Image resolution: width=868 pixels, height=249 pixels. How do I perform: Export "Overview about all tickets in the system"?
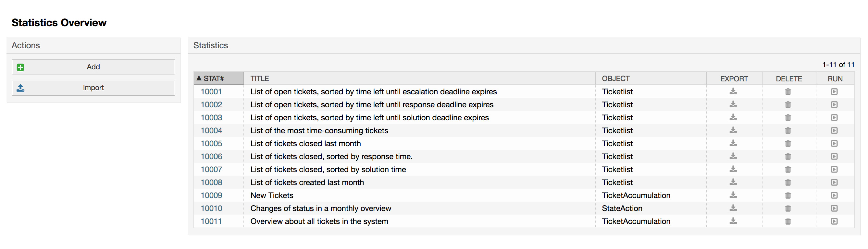tap(733, 221)
